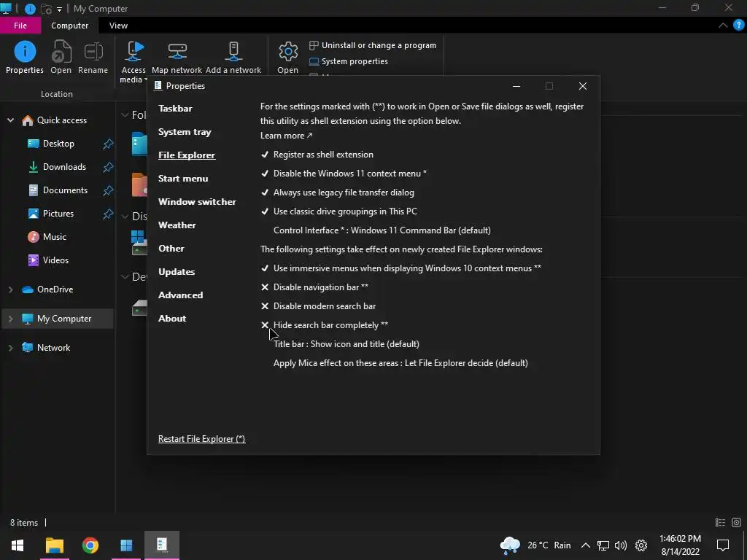
Task: Open the File ribbon tab
Action: pos(20,26)
